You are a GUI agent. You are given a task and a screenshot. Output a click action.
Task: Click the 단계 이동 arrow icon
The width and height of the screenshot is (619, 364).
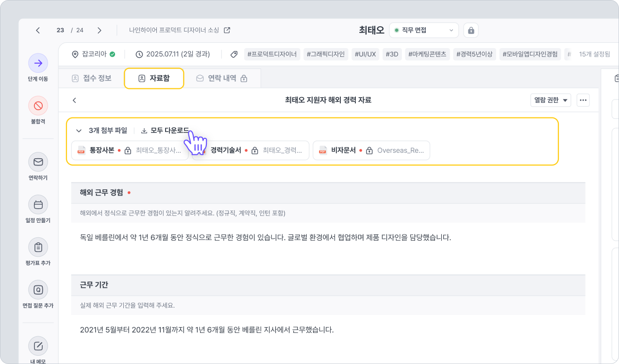(38, 63)
